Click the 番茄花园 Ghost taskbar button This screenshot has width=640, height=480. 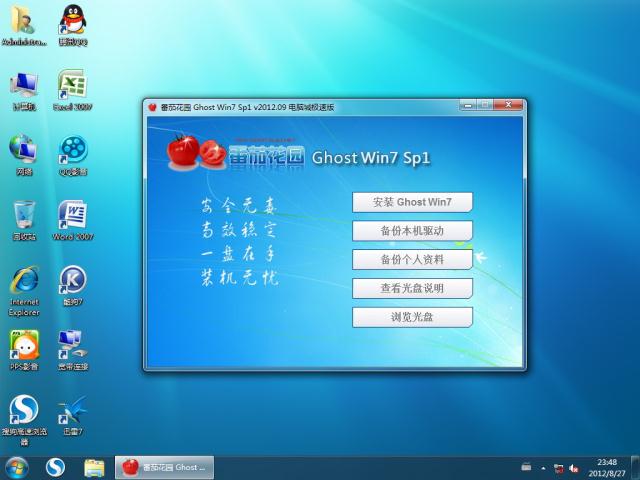164,468
